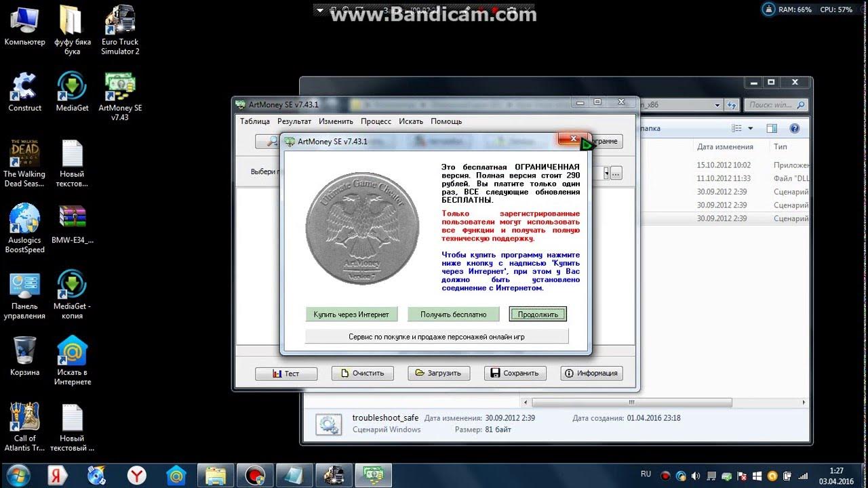Open the Процесс menu in ArtMoney
Image resolution: width=868 pixels, height=488 pixels.
point(376,121)
